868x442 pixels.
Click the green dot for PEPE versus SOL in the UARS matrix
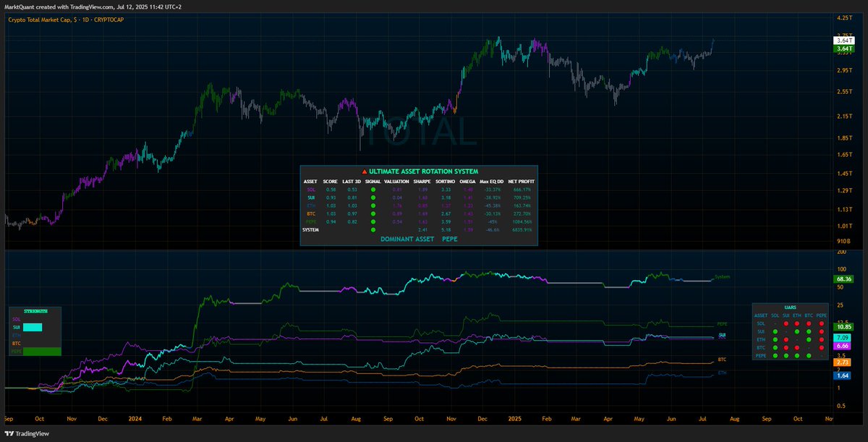tap(775, 356)
